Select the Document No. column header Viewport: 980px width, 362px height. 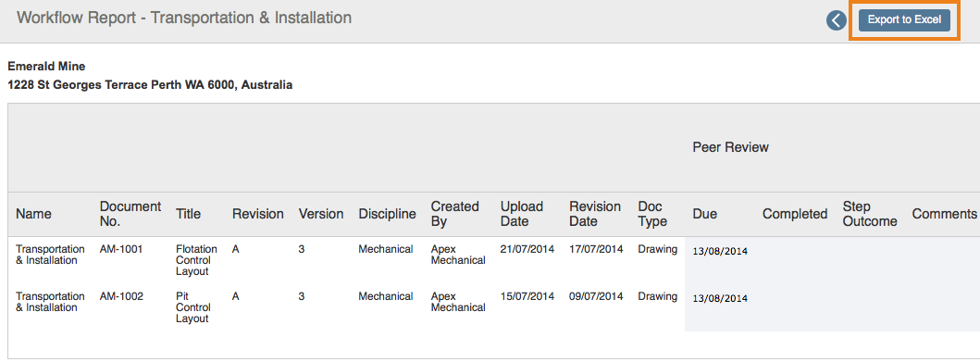[130, 214]
